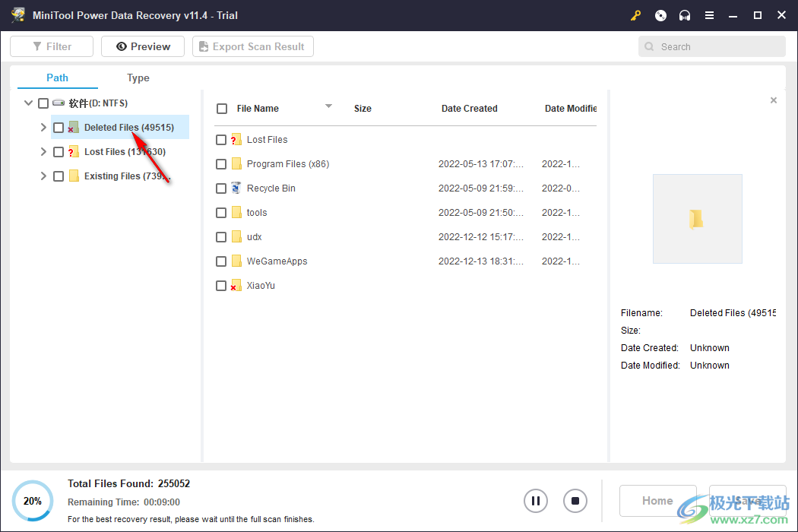Select the WeGameApps row name
The height and width of the screenshot is (532, 798).
277,261
